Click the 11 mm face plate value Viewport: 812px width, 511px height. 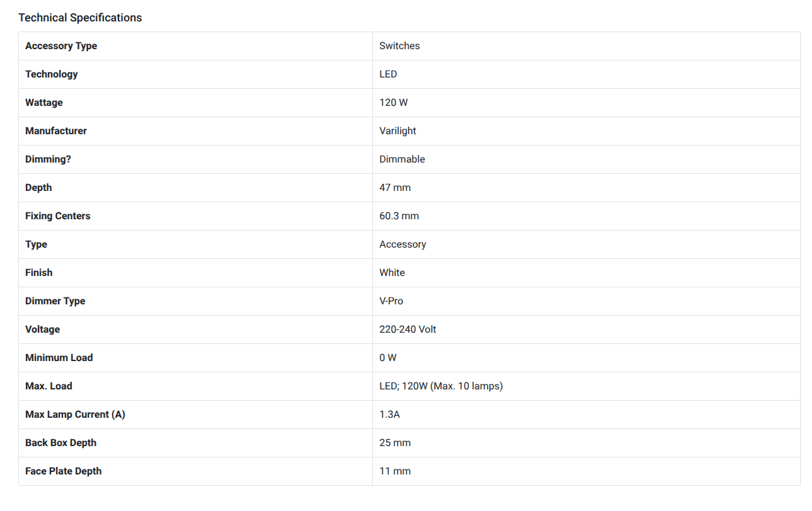(x=395, y=471)
